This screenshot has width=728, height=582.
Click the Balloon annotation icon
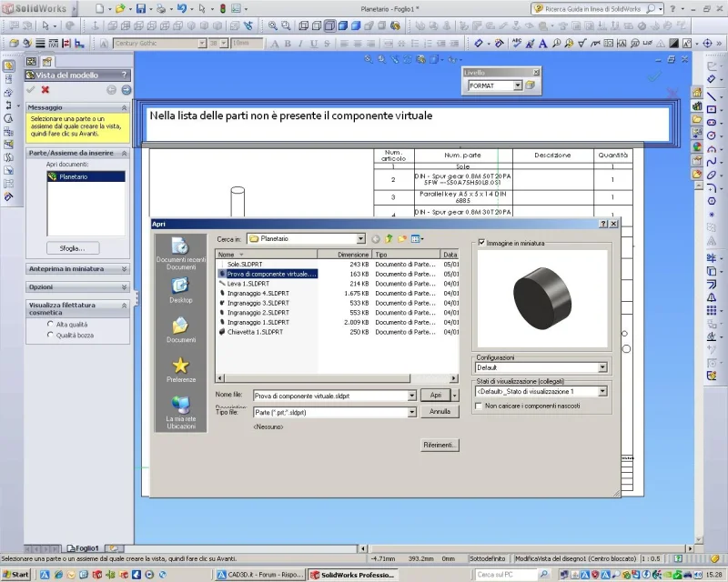point(556,43)
